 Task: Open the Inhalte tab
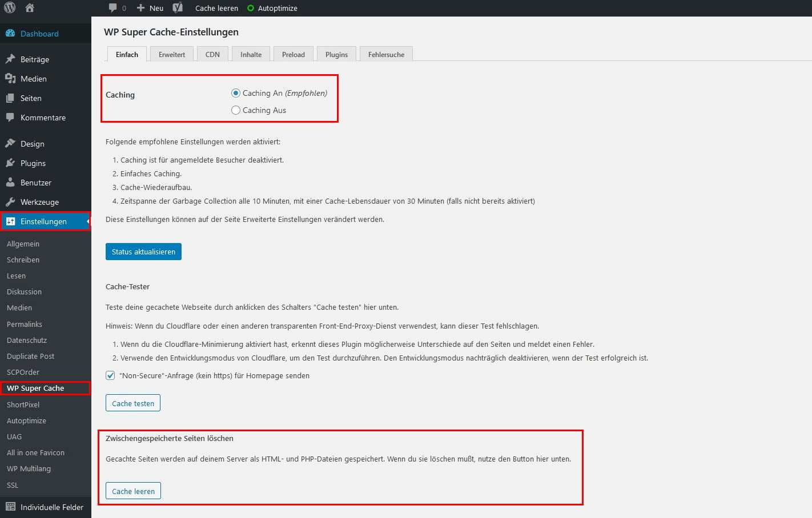pos(251,54)
